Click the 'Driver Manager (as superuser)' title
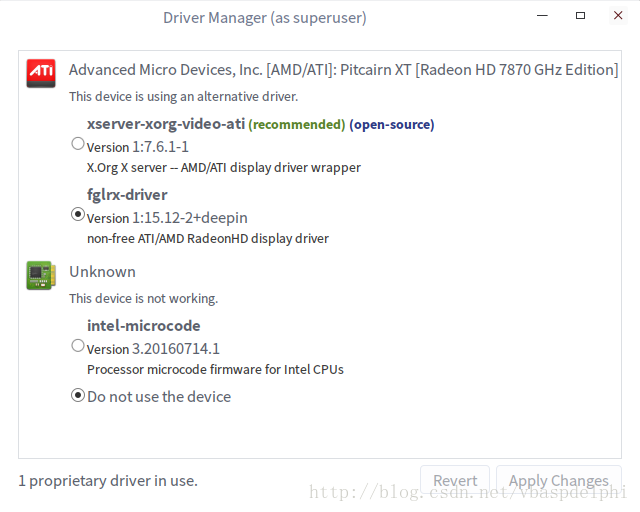The height and width of the screenshot is (512, 640). tap(265, 18)
